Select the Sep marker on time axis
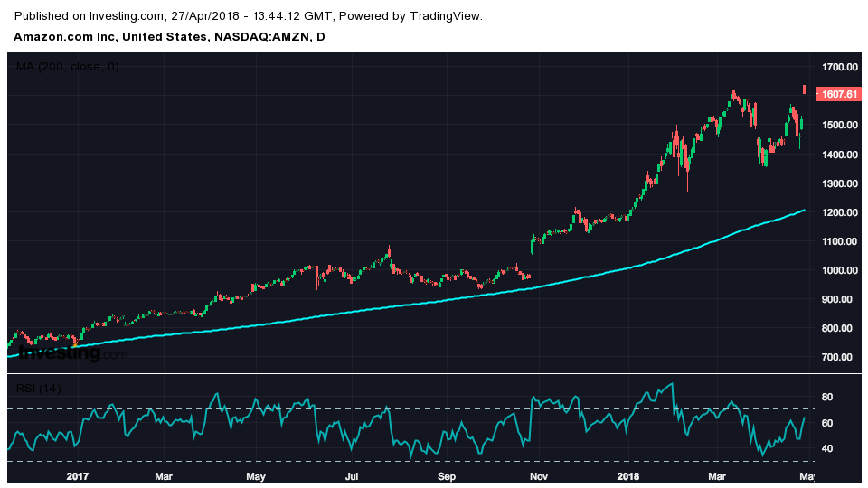 click(x=446, y=475)
